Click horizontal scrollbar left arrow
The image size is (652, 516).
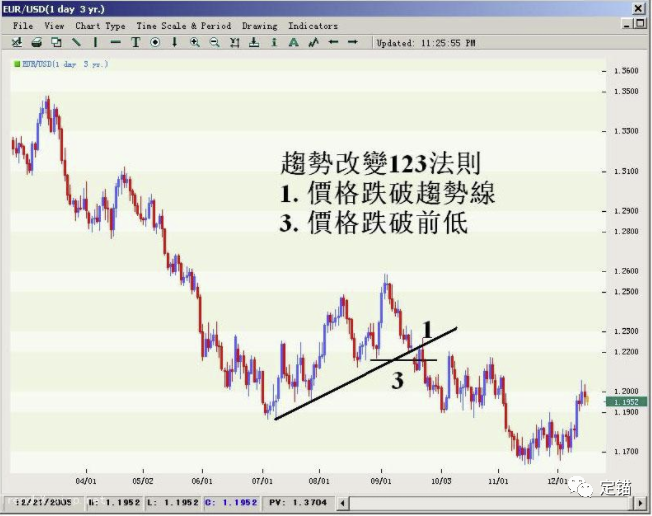(x=343, y=503)
